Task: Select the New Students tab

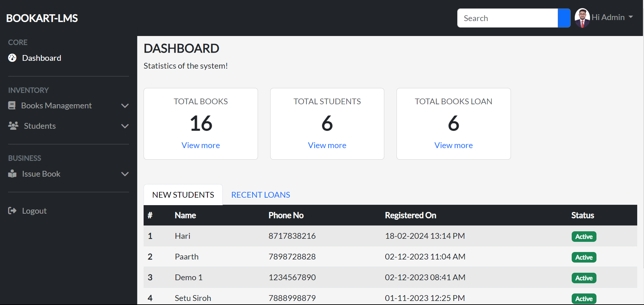Action: tap(183, 195)
